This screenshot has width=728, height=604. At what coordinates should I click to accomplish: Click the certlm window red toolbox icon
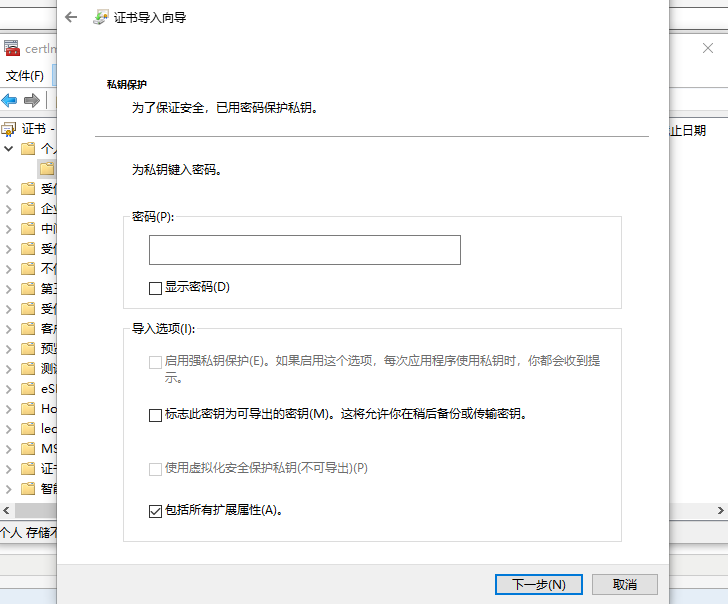tap(12, 48)
